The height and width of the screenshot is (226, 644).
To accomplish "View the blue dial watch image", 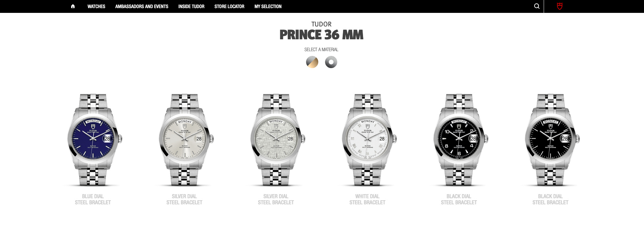I will [x=93, y=140].
